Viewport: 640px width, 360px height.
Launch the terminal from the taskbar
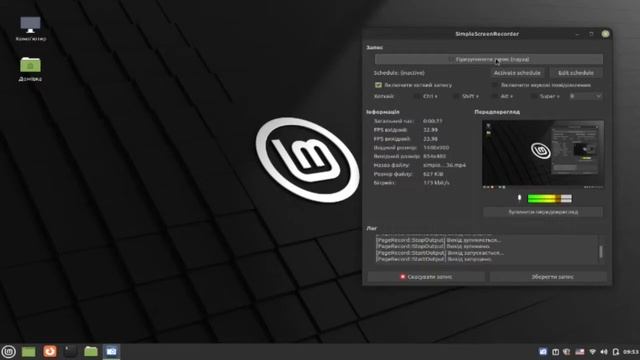coord(70,351)
